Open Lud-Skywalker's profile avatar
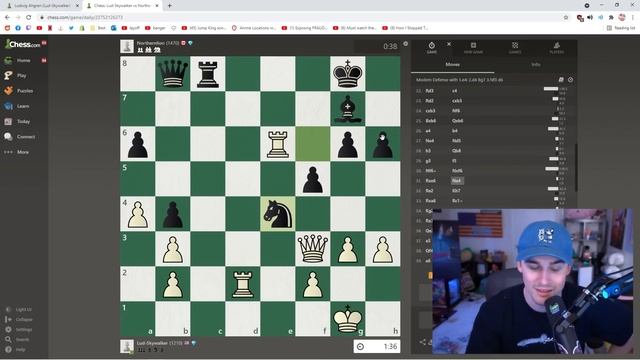 pyautogui.click(x=127, y=346)
